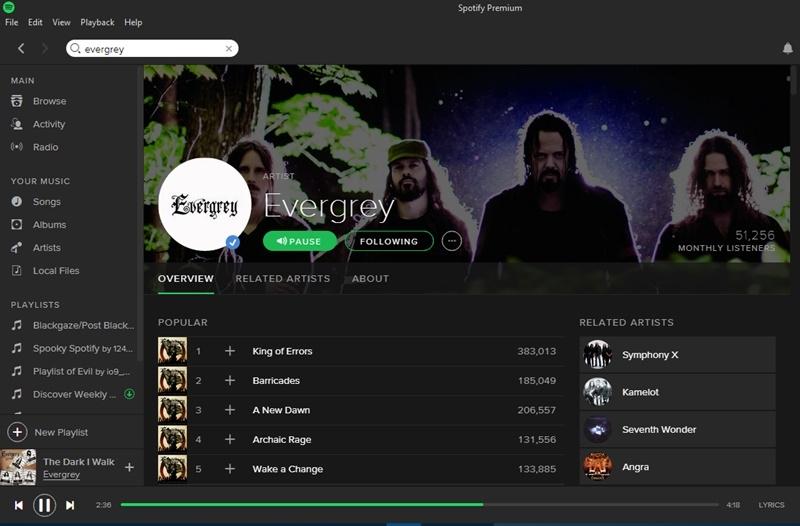Screen dimensions: 800x526
Task: Add Archaic Rage with plus icon
Action: [230, 439]
